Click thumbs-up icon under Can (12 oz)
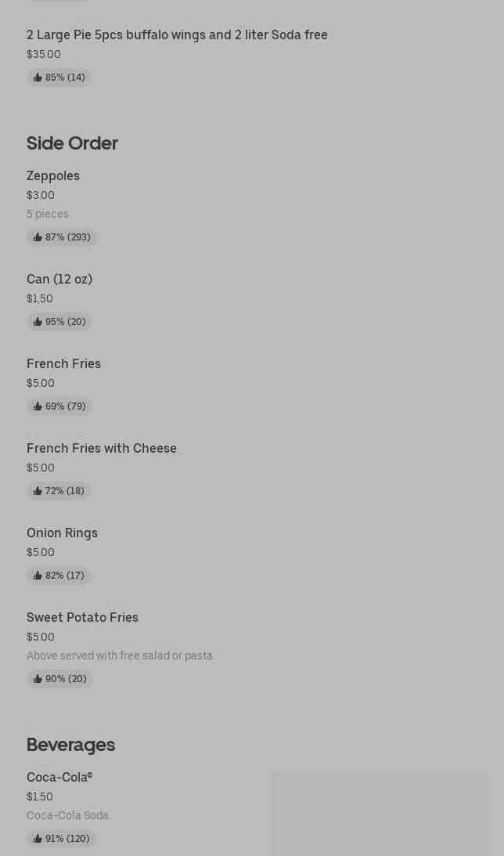The height and width of the screenshot is (856, 504). tap(38, 322)
